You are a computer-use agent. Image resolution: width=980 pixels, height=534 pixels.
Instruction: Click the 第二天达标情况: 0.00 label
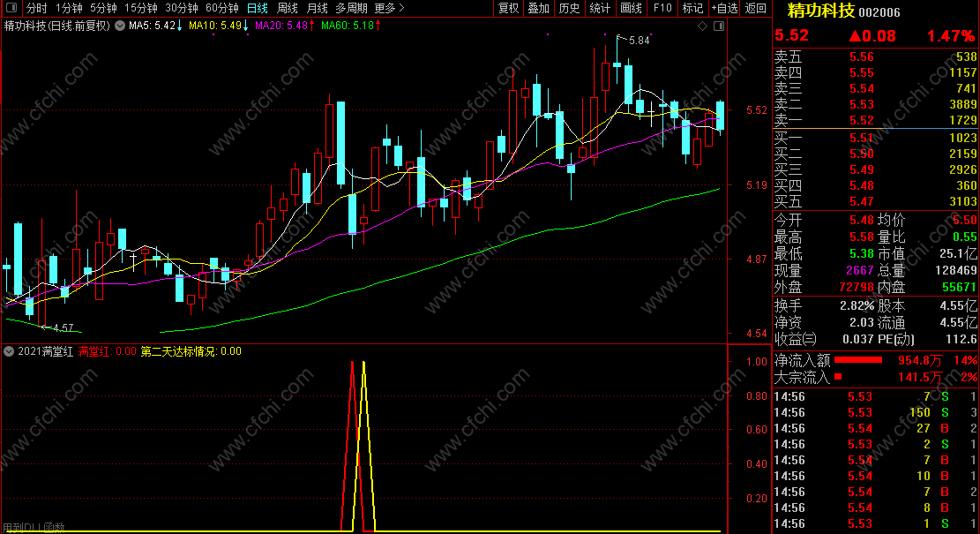click(191, 351)
